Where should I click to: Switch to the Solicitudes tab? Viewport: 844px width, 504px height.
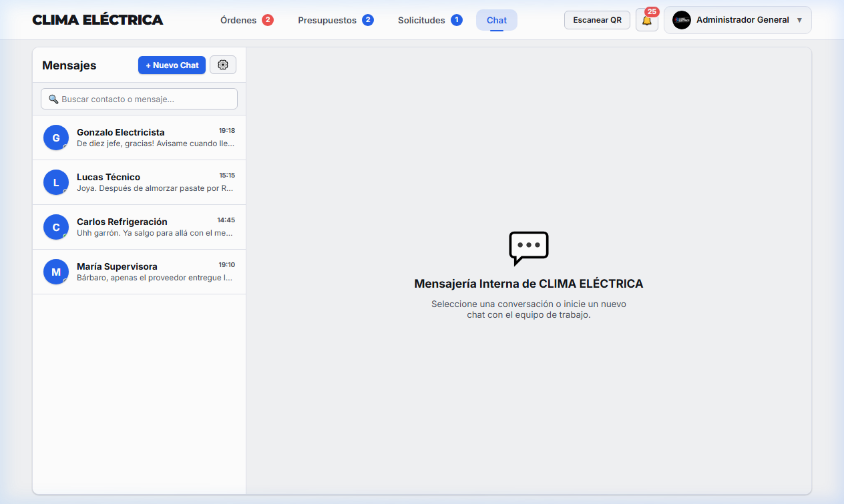(430, 20)
